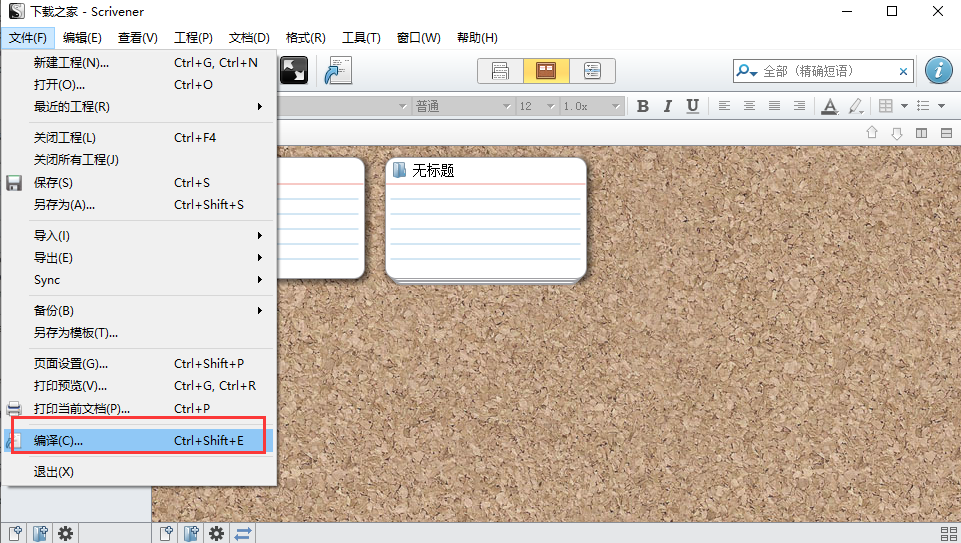Add new folder in corkboard footer
Image resolution: width=961 pixels, height=543 pixels.
coord(191,533)
